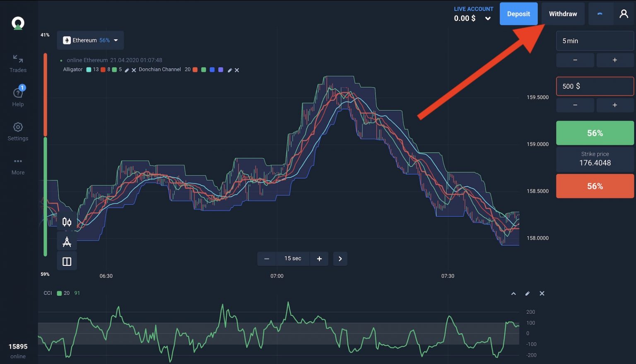Select the candlestick chart type tool

[x=67, y=222]
